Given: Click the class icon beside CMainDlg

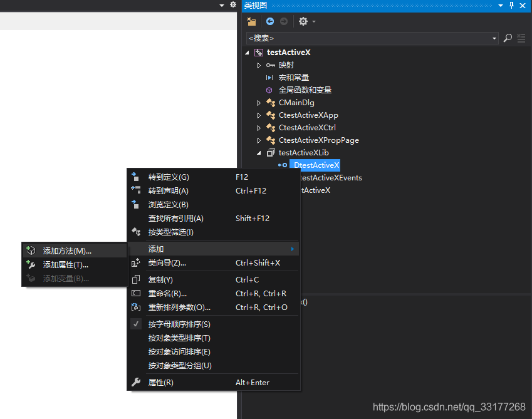Looking at the screenshot, I should (x=271, y=102).
